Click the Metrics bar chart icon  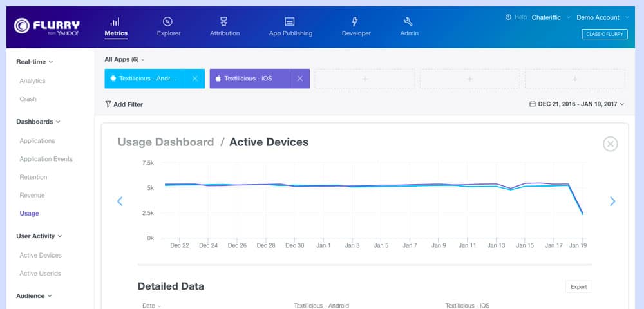[x=115, y=22]
